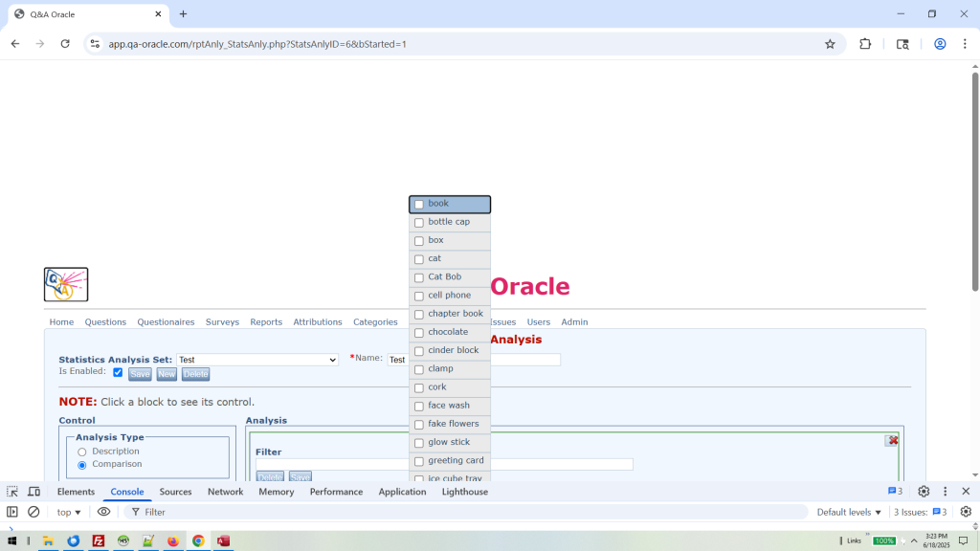
Task: Click the Save button beside Is Enabled
Action: click(140, 374)
